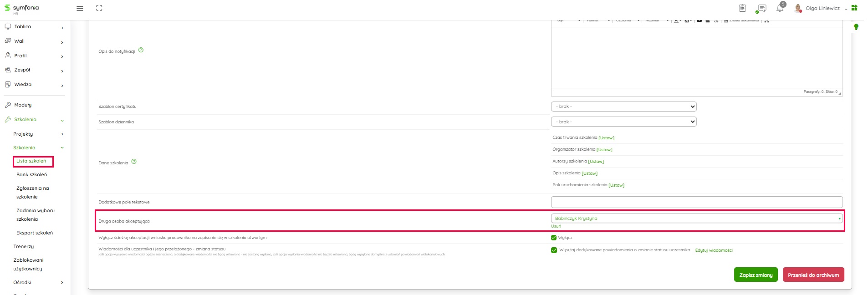This screenshot has height=295, width=868.
Task: Click the help icon beside Opis do notyfikacji
Action: pyautogui.click(x=141, y=50)
